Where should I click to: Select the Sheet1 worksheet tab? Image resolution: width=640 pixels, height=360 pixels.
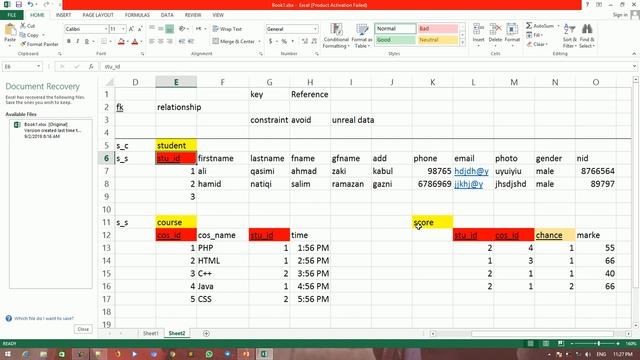pos(151,333)
